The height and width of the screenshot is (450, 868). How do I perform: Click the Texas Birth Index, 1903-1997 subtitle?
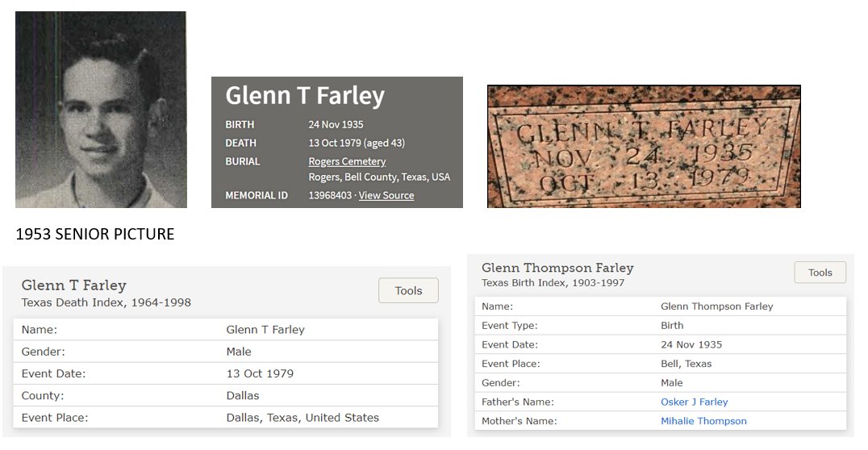[553, 283]
